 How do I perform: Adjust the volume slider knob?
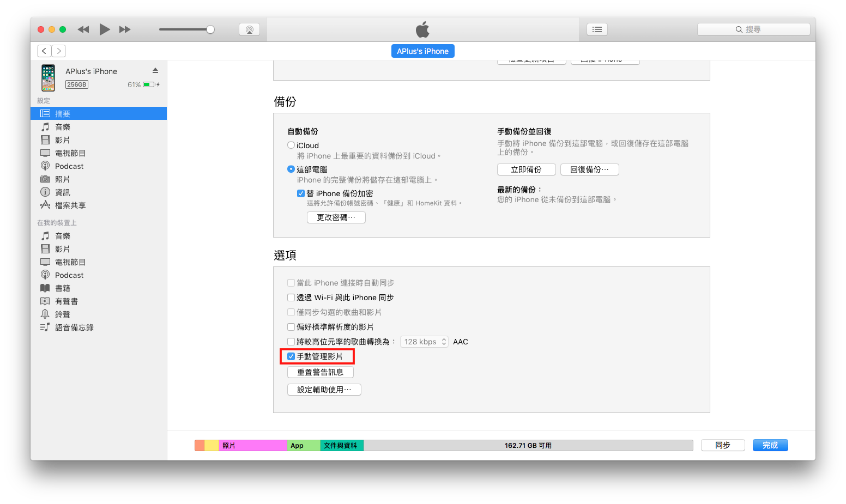[210, 29]
